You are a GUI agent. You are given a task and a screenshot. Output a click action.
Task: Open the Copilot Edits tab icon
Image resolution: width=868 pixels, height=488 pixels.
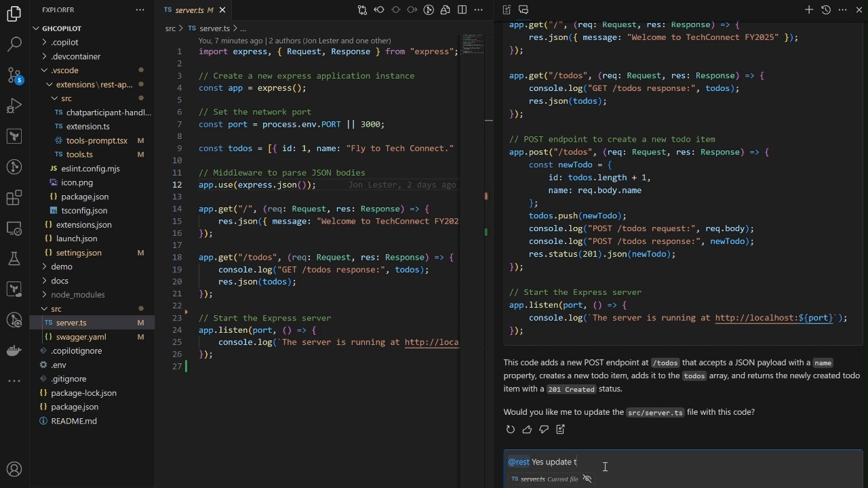(x=507, y=9)
